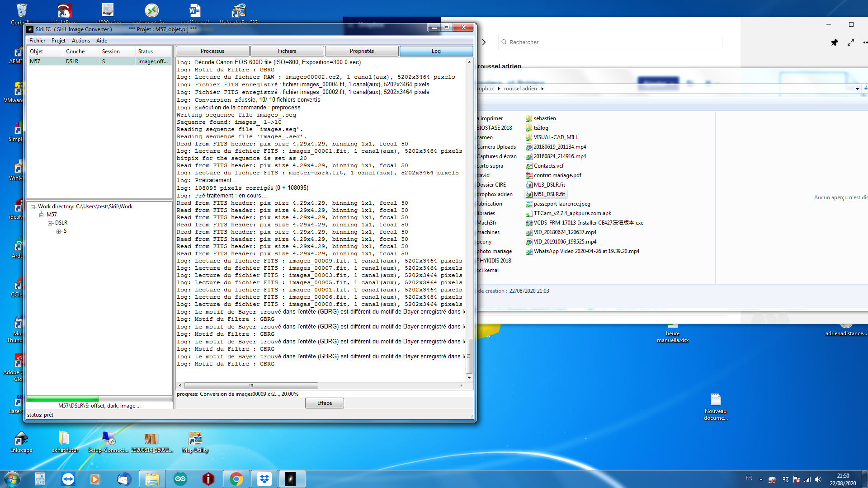Open Arduino from the taskbar
The height and width of the screenshot is (488, 868).
pos(180,479)
